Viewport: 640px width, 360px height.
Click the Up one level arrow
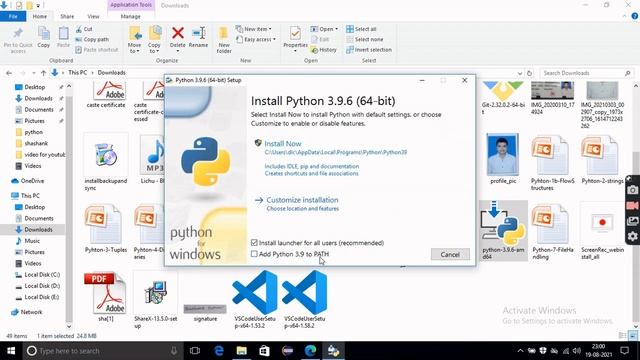pyautogui.click(x=43, y=73)
